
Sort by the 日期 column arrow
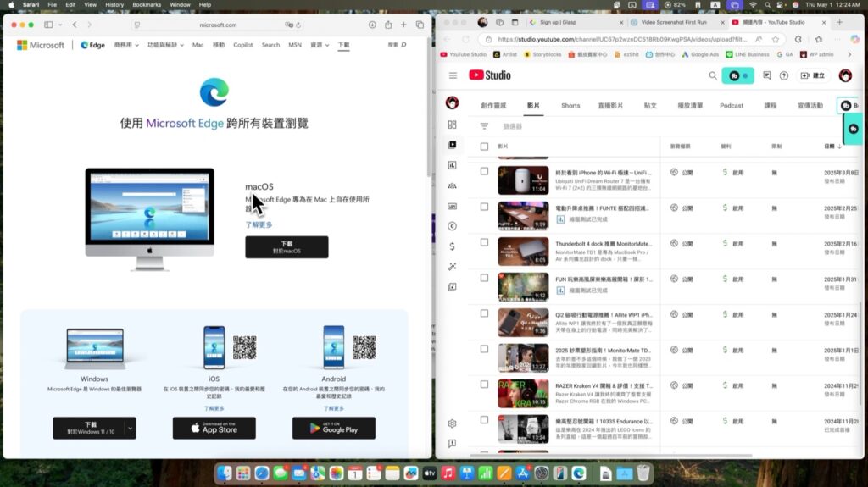[839, 147]
